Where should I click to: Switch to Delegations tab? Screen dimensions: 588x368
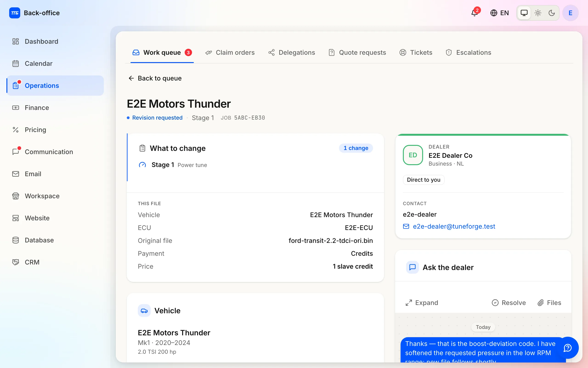tap(291, 53)
